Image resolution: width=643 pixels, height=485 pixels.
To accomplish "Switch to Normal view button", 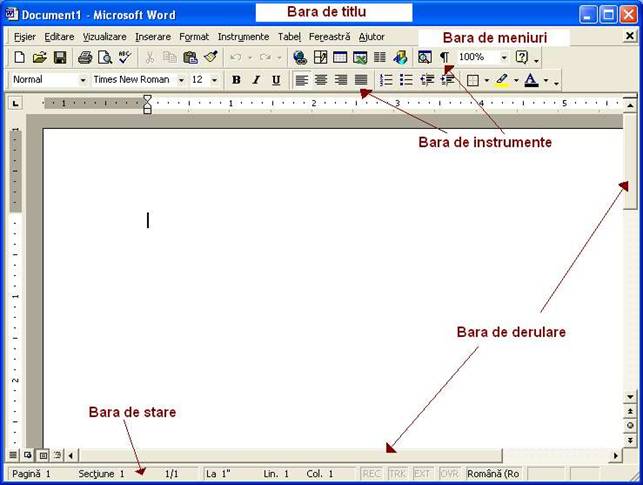I will click(x=13, y=455).
